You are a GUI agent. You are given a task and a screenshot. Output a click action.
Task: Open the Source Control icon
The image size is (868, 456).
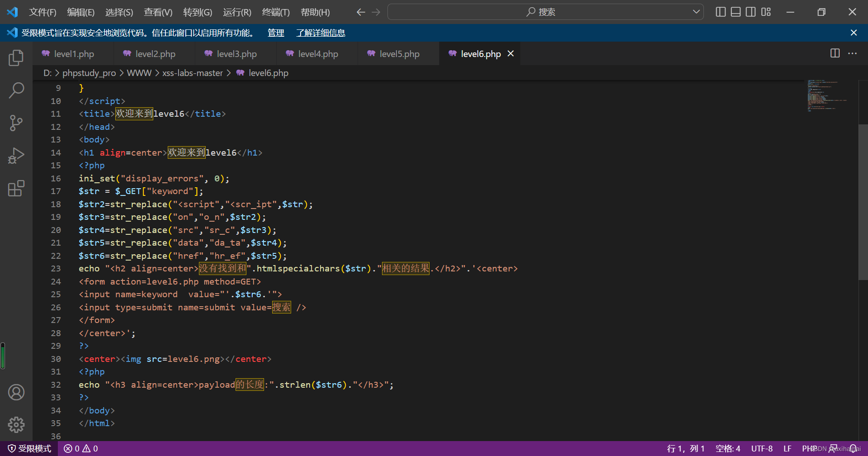pos(16,123)
